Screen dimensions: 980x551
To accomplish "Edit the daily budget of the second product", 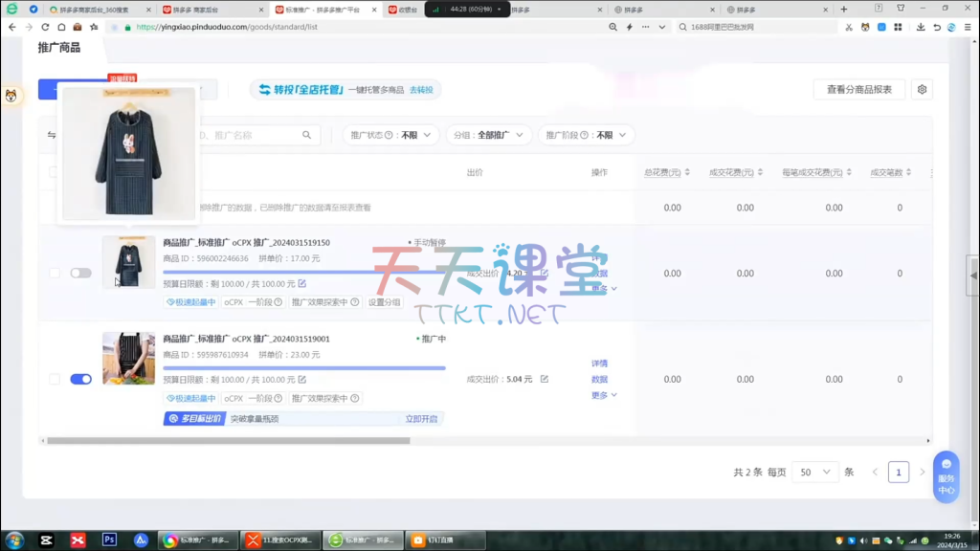I will coord(301,380).
